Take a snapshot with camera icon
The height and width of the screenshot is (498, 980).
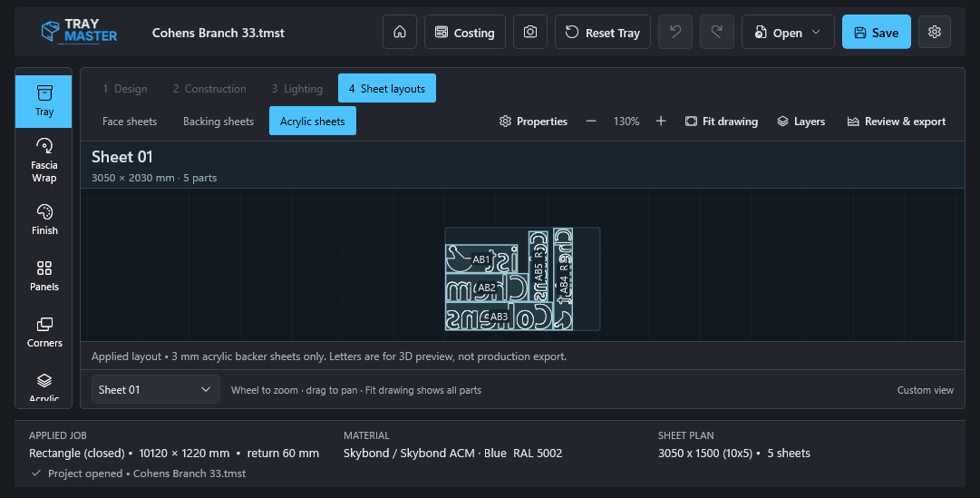pos(530,32)
